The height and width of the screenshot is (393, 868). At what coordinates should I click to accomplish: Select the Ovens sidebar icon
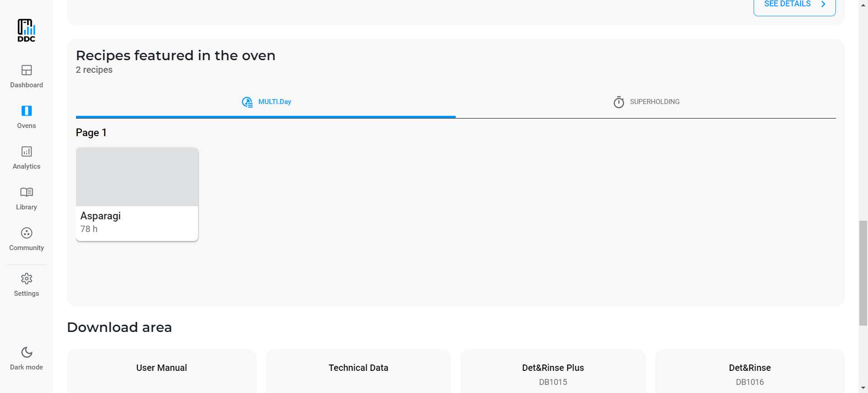(27, 111)
